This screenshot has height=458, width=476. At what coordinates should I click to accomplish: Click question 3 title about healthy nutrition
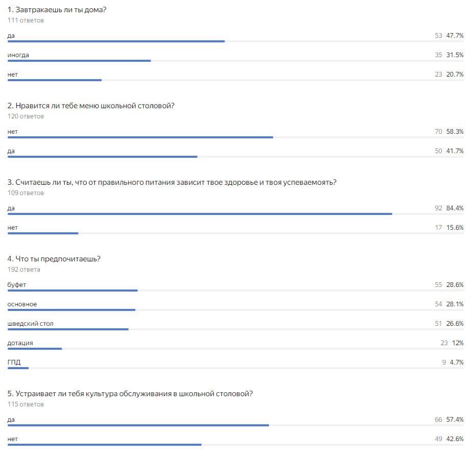coord(172,182)
